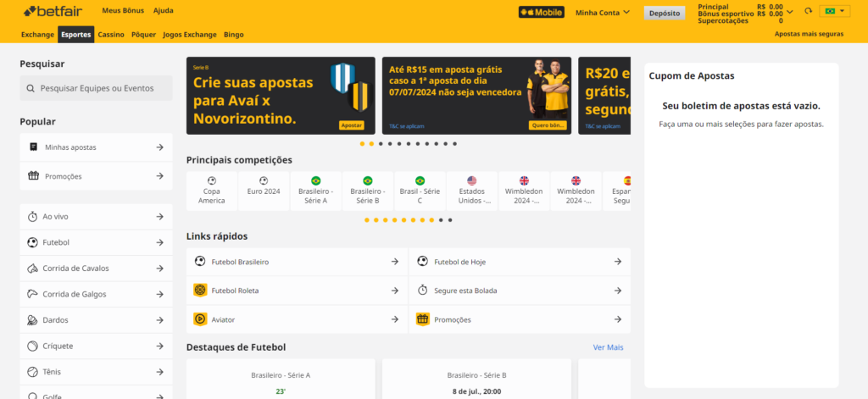Image resolution: width=868 pixels, height=399 pixels.
Task: Open the Brasileiro - Série A match card
Action: 281,379
